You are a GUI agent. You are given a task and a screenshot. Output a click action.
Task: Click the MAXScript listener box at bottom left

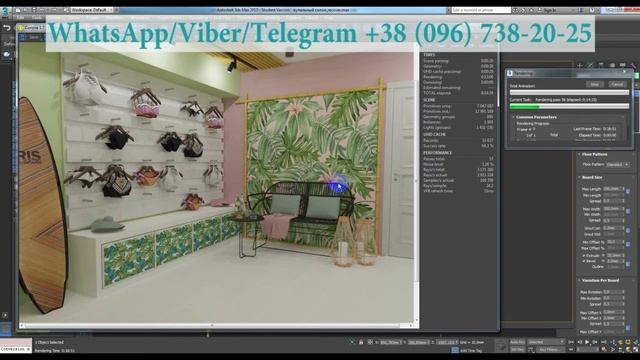[16, 346]
